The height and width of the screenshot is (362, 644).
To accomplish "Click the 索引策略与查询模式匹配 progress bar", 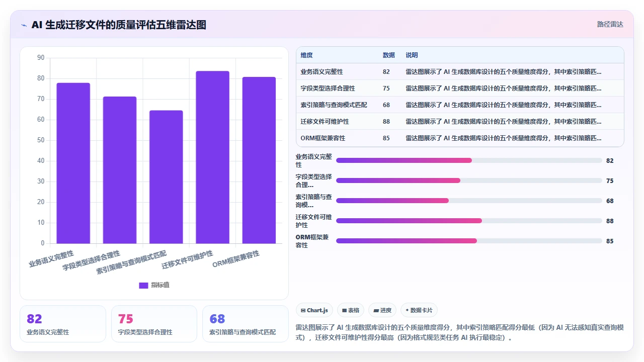I will (469, 201).
